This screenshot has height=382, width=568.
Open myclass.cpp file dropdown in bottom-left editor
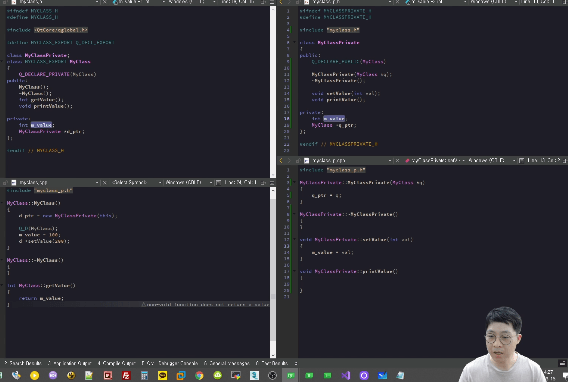58,182
